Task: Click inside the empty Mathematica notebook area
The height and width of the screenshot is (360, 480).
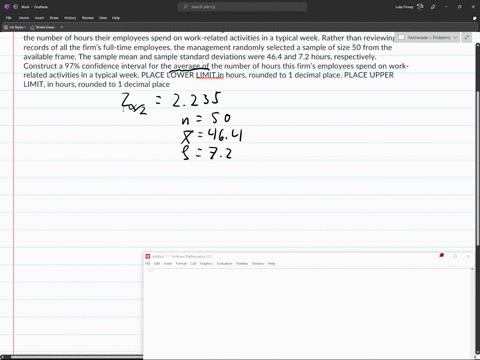Action: [x=307, y=313]
